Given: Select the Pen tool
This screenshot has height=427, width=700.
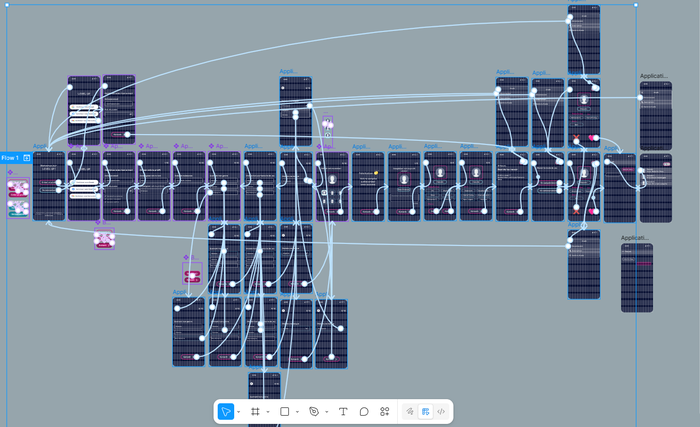Looking at the screenshot, I should [x=314, y=411].
